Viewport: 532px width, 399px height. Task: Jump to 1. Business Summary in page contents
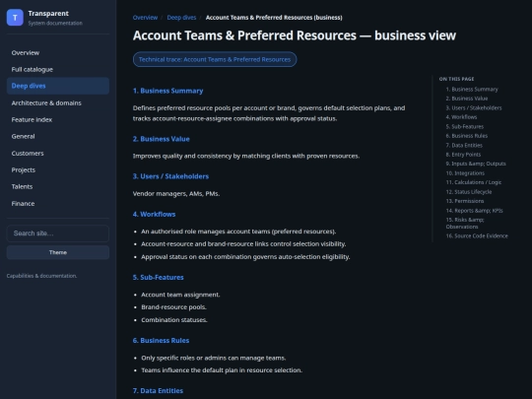coord(472,90)
